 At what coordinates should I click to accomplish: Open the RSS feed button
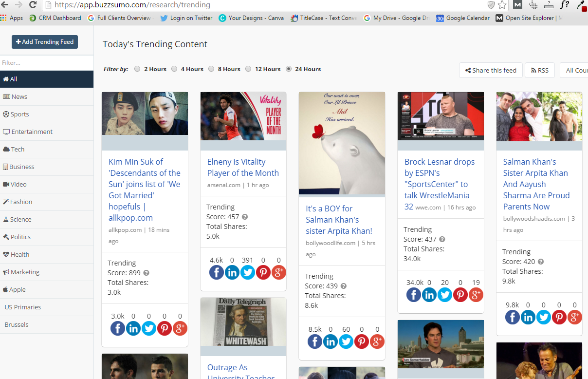540,70
